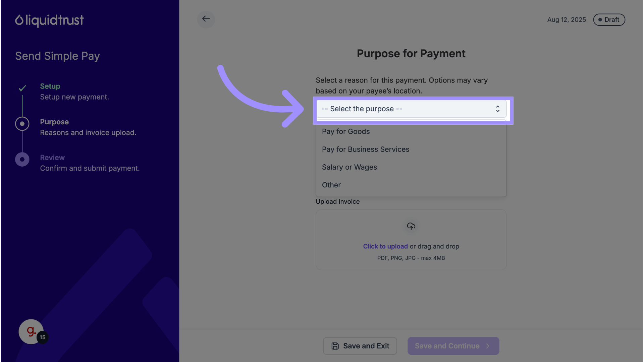
Task: Choose Pay for Business Services option
Action: coord(365,149)
